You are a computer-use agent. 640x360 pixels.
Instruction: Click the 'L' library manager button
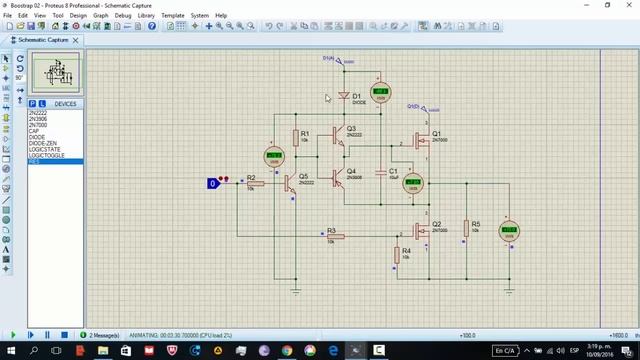click(x=42, y=104)
